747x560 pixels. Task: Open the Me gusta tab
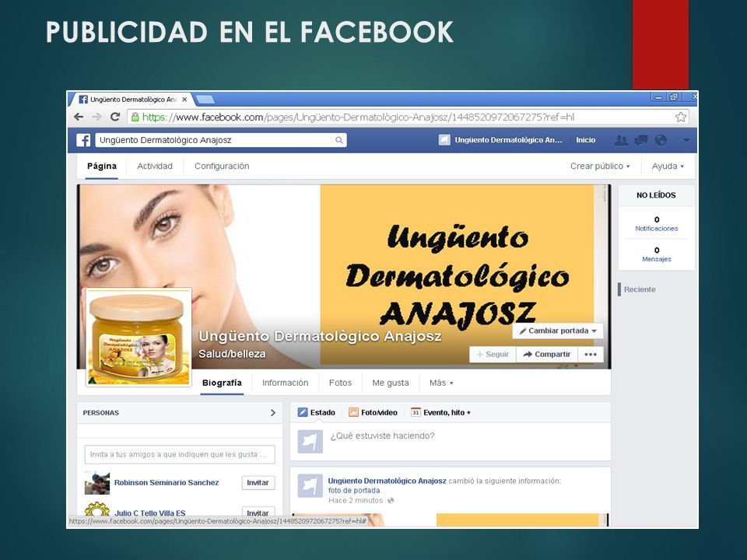click(x=391, y=383)
